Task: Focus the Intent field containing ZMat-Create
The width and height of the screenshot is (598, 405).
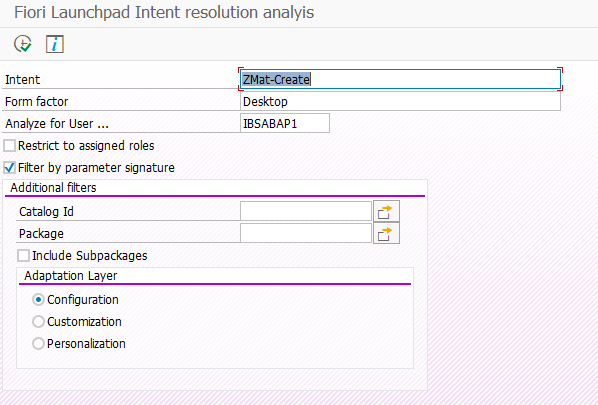Action: click(x=400, y=79)
